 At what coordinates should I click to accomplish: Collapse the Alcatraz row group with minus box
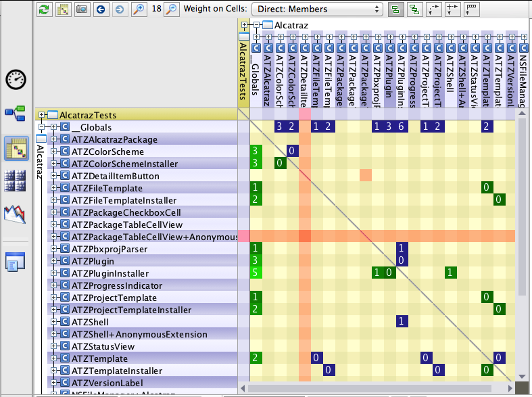pos(41,127)
